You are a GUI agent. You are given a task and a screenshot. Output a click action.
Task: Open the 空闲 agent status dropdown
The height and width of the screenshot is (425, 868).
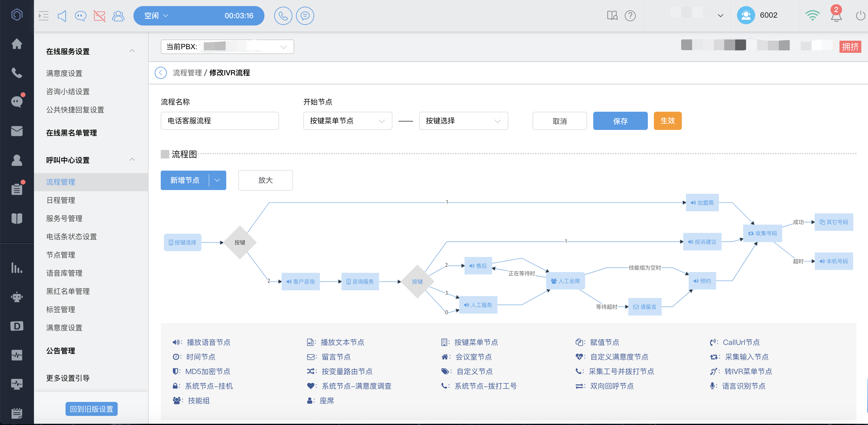157,16
